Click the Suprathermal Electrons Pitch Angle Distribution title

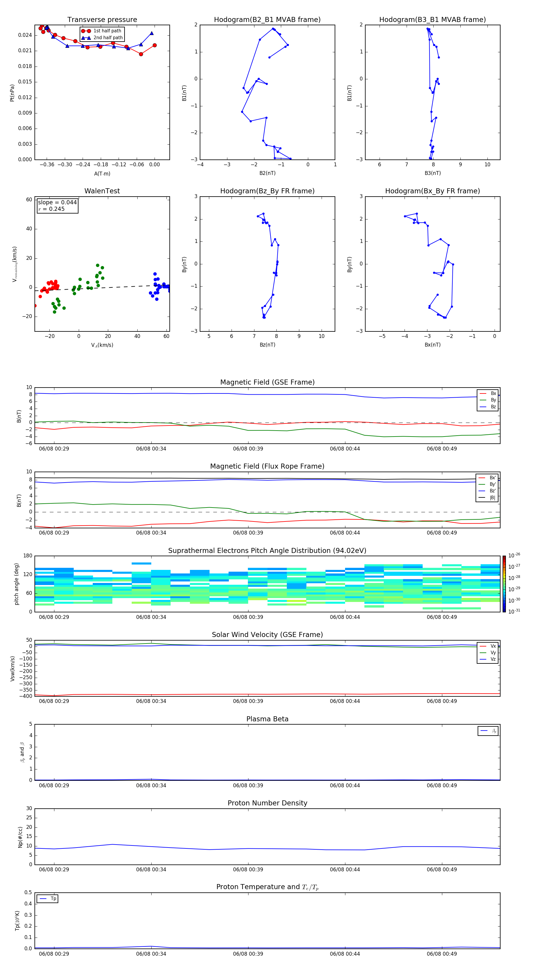coord(267,551)
